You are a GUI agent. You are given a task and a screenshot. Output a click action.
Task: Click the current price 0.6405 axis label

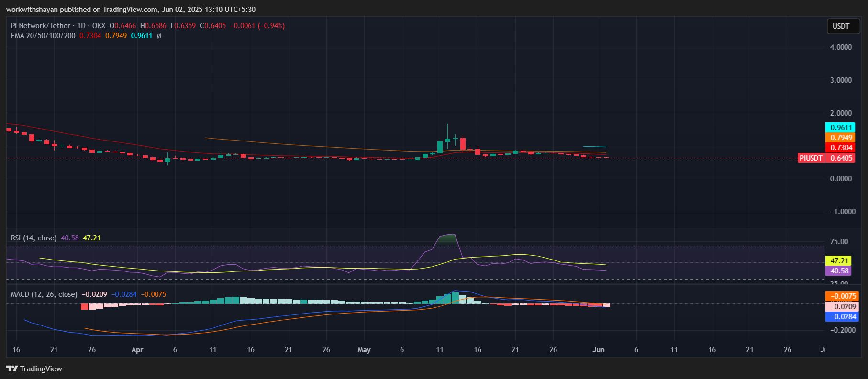[841, 158]
